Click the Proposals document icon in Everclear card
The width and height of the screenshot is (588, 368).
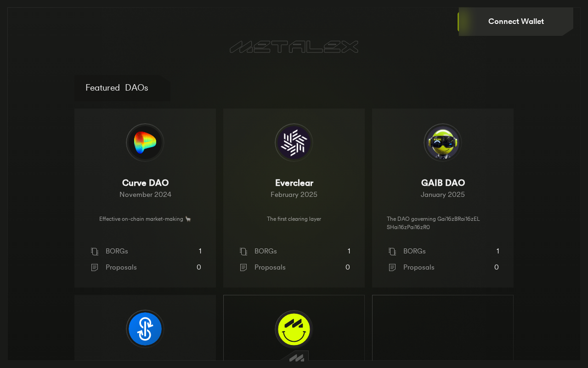[x=243, y=267]
